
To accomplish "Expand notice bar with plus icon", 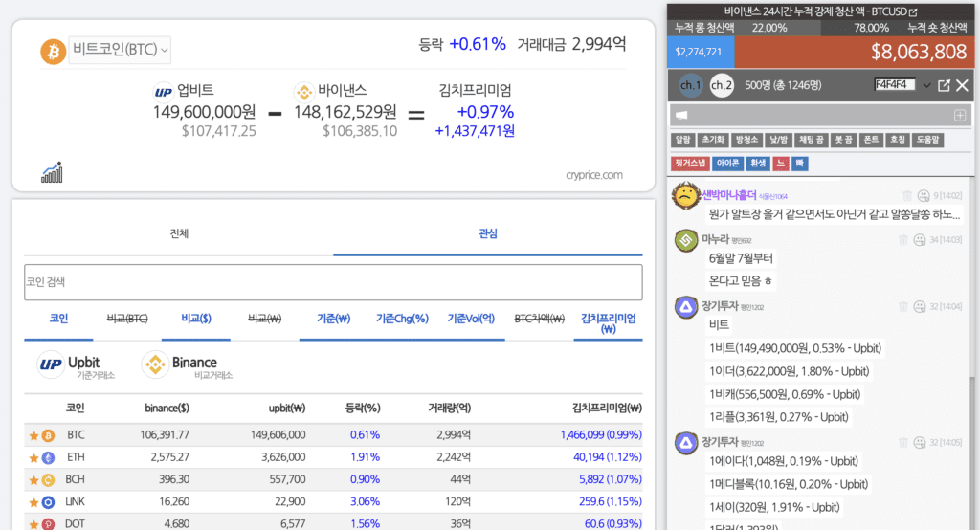I will click(960, 115).
